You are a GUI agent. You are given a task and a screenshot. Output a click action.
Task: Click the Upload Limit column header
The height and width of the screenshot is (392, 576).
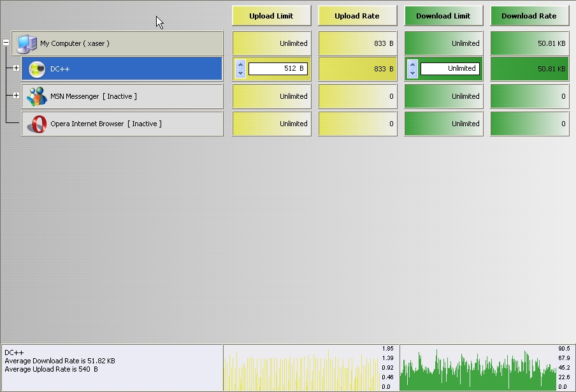(x=271, y=16)
